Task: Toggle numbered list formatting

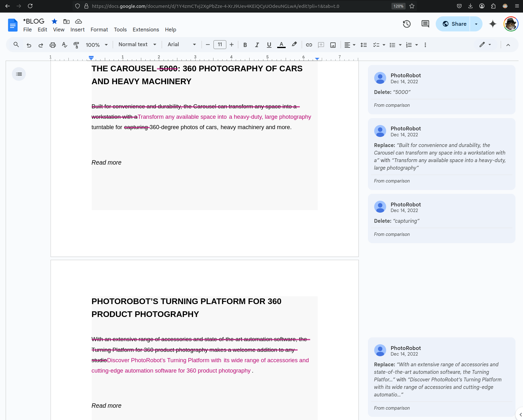Action: click(409, 45)
